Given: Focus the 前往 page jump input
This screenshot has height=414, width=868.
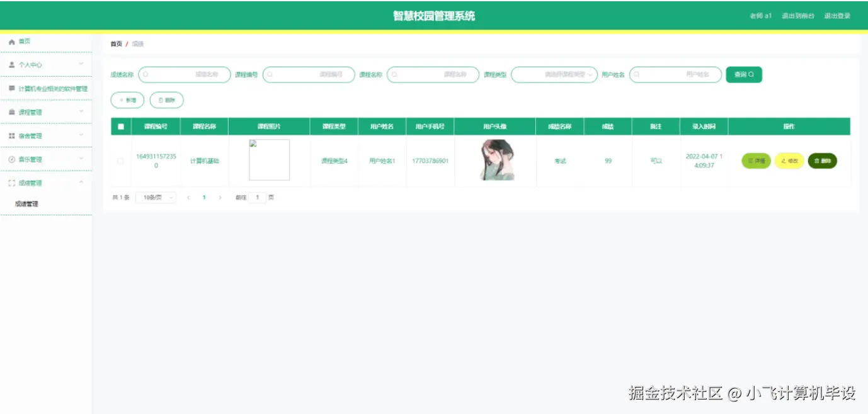Looking at the screenshot, I should [257, 198].
